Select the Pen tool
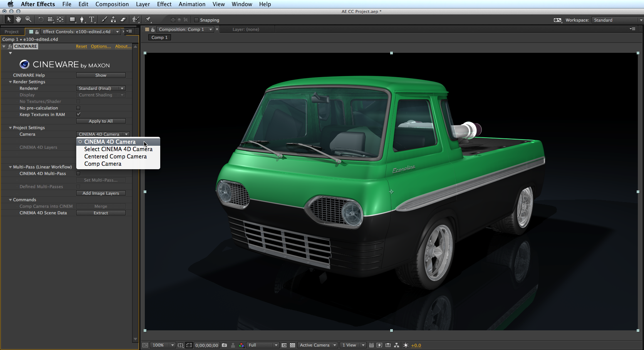 [x=82, y=19]
